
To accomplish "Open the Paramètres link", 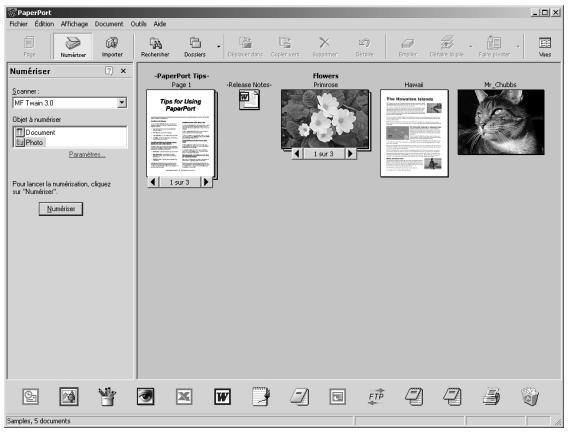I will coord(87,155).
